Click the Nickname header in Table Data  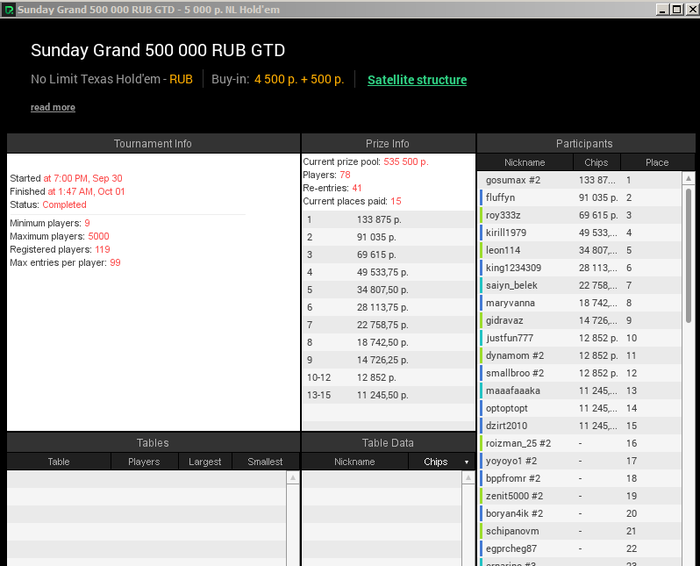click(354, 462)
